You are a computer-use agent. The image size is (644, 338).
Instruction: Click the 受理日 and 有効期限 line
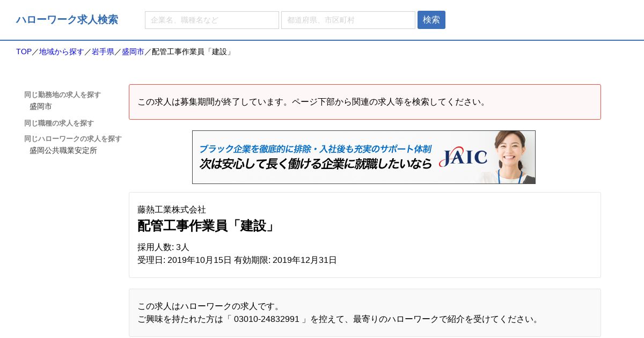coord(237,260)
